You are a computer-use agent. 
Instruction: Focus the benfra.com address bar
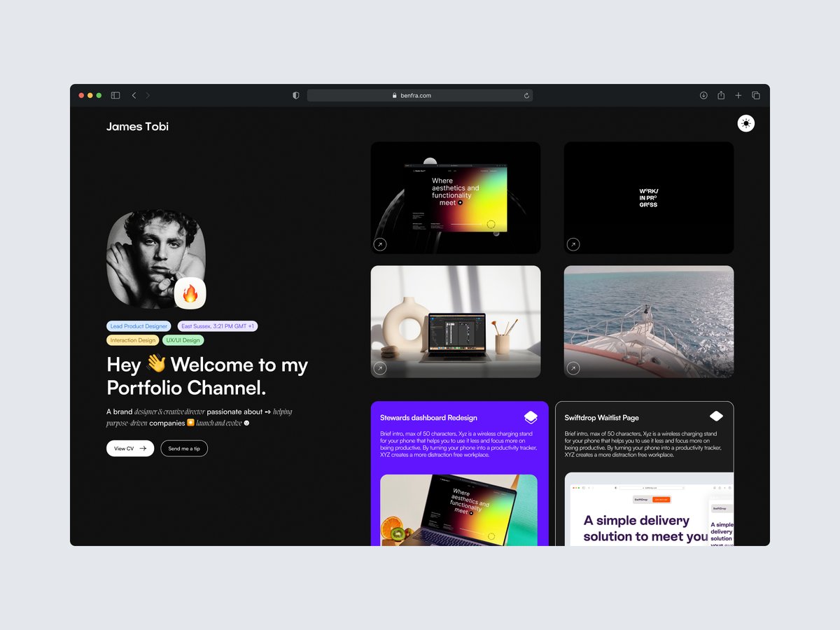click(420, 95)
